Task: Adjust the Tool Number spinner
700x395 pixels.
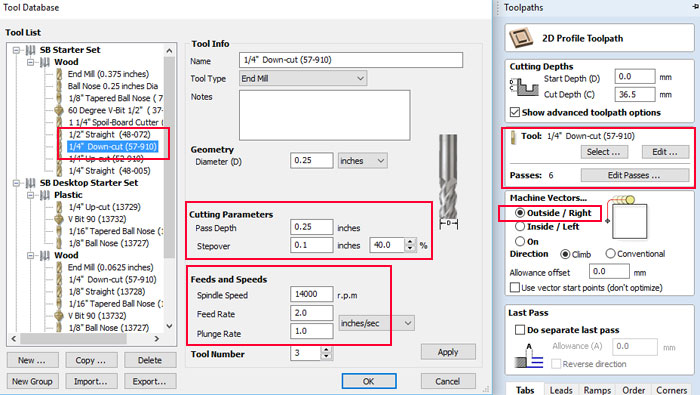Action: (326, 353)
